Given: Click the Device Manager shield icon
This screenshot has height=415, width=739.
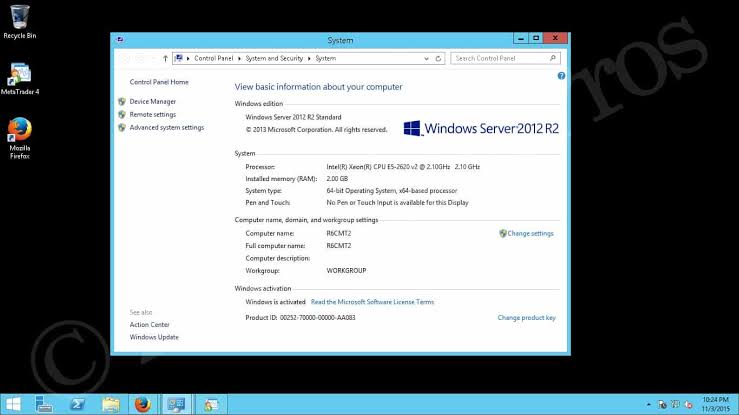Looking at the screenshot, I should point(122,101).
